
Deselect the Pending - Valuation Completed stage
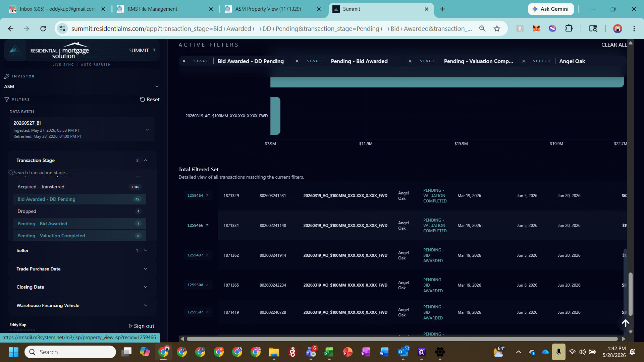(79, 236)
